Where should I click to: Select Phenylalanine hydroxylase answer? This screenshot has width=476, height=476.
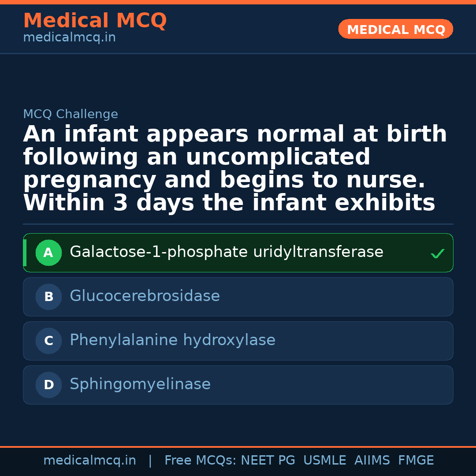tap(172, 341)
